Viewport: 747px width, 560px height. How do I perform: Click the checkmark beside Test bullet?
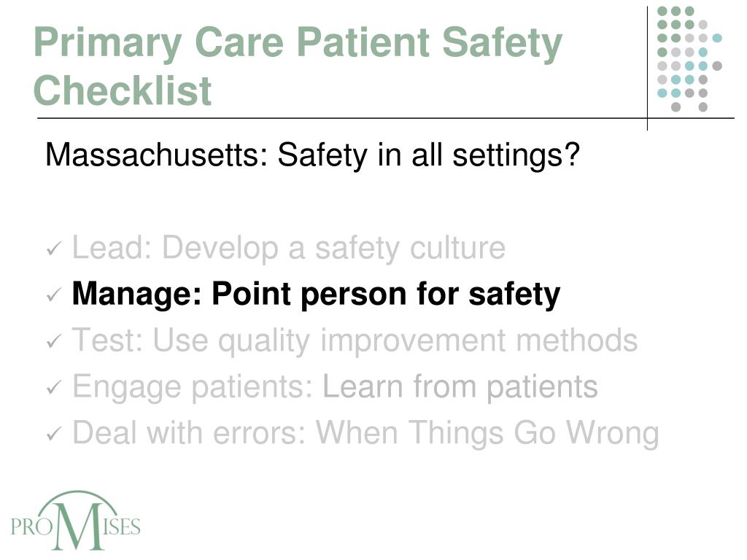click(54, 341)
